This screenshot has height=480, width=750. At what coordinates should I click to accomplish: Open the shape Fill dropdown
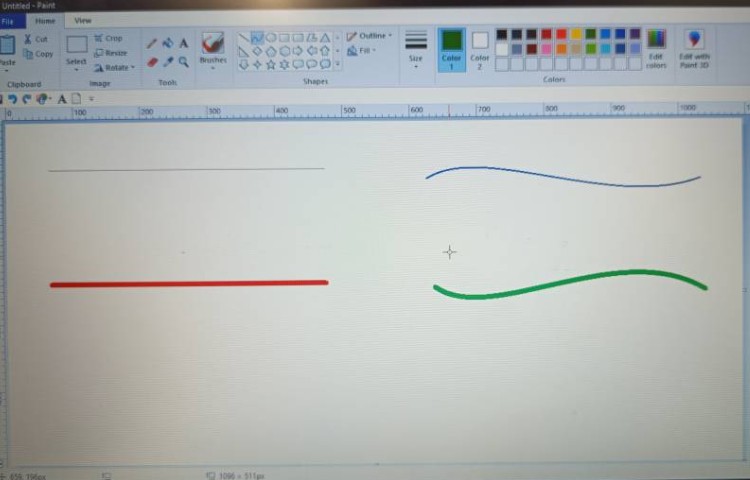[x=362, y=50]
